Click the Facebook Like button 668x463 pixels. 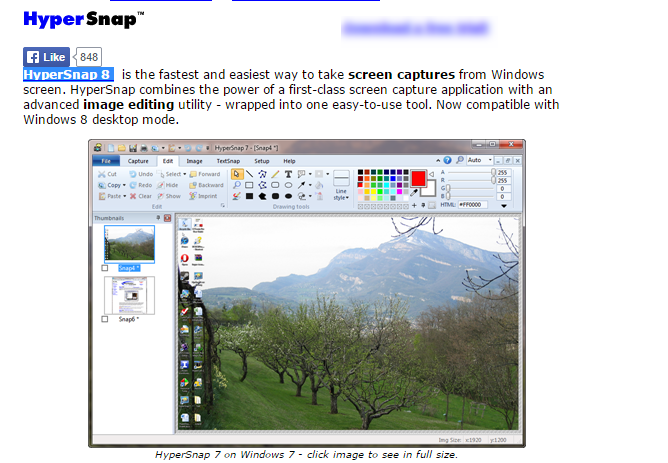[46, 57]
